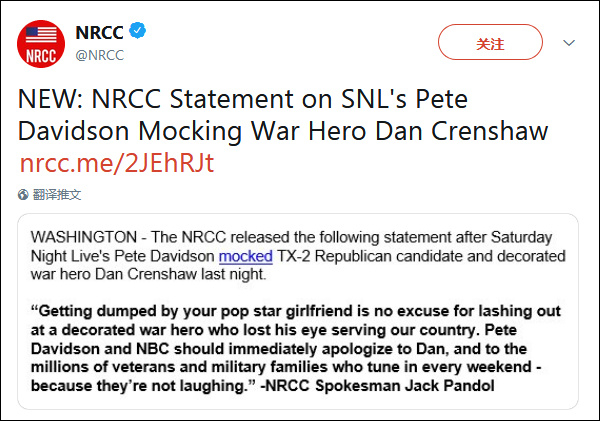The image size is (600, 421).
Task: Click 翻译推文 to translate the tweet
Action: (57, 194)
